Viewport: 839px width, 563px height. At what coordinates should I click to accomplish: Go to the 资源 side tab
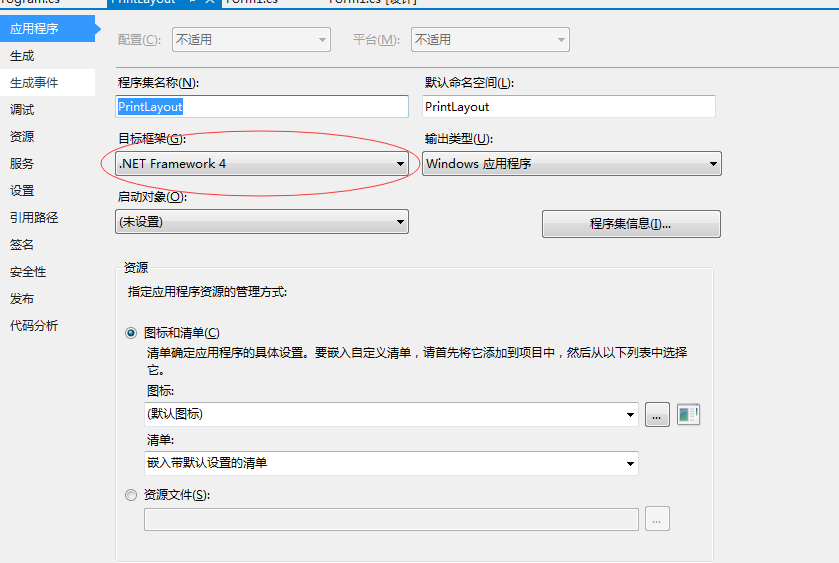click(x=47, y=136)
